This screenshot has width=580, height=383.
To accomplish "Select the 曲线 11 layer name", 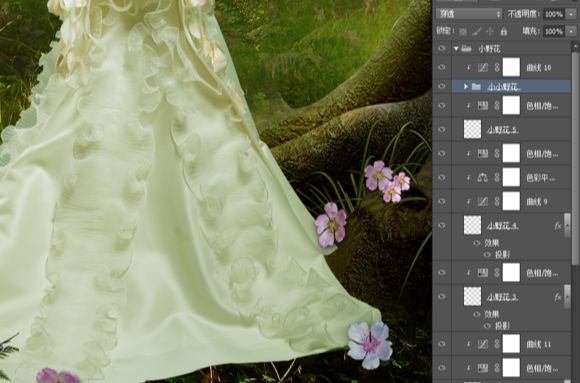I will [539, 345].
